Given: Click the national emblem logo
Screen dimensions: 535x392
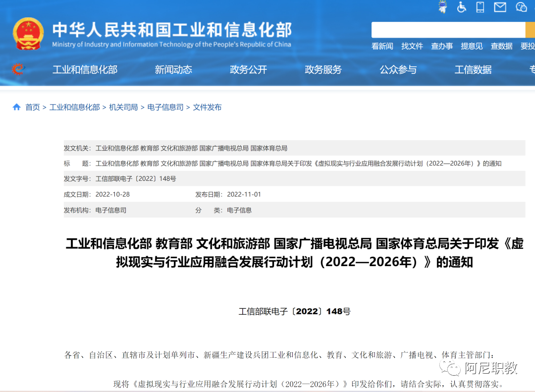Looking at the screenshot, I should pyautogui.click(x=28, y=34).
